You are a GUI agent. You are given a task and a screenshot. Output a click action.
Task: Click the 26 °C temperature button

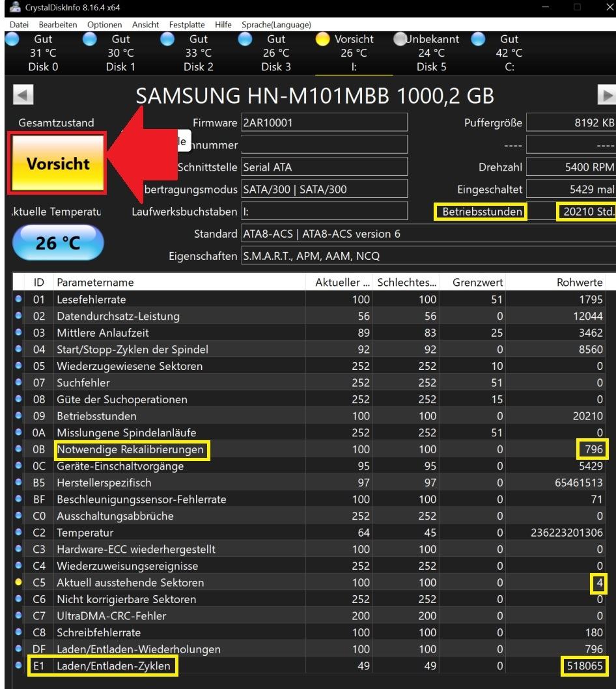coord(58,242)
